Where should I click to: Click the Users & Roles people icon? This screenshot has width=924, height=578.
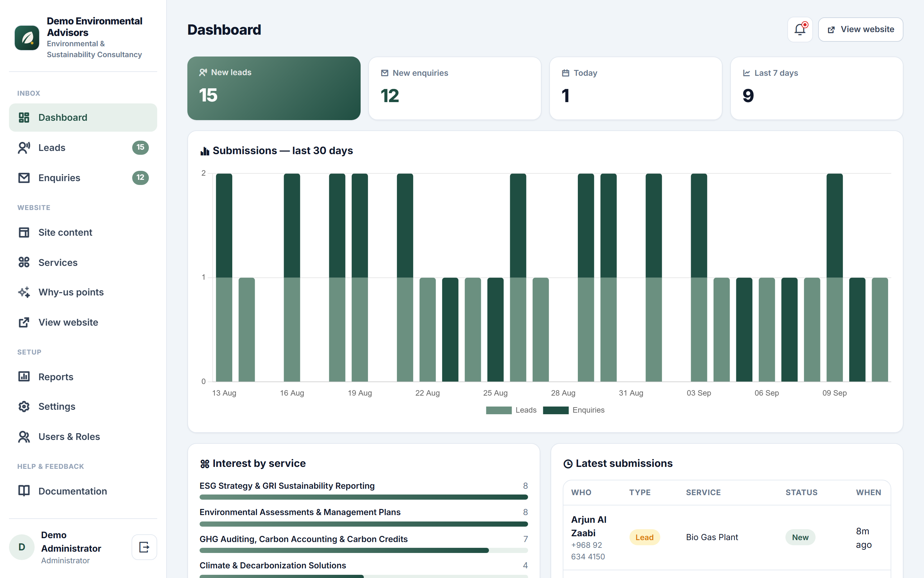click(x=24, y=437)
